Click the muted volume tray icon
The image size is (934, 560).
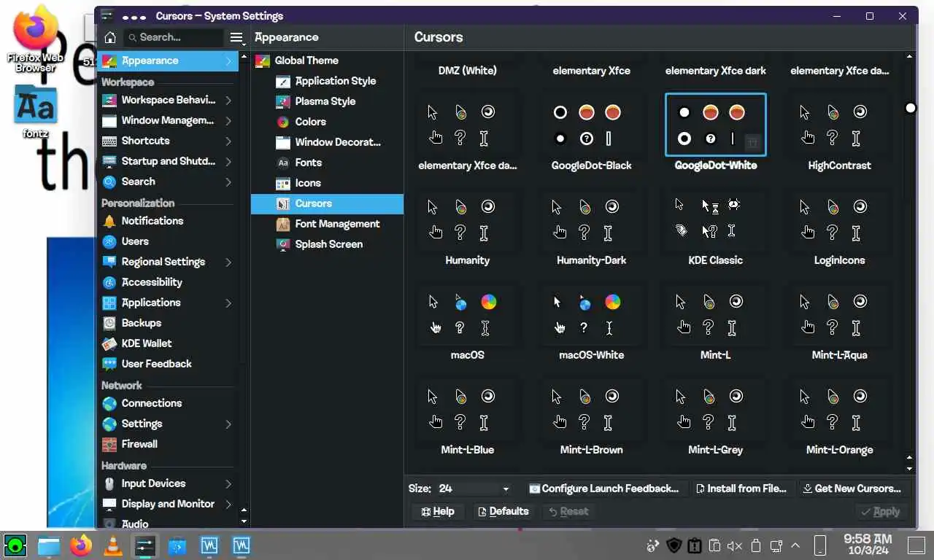(x=735, y=545)
